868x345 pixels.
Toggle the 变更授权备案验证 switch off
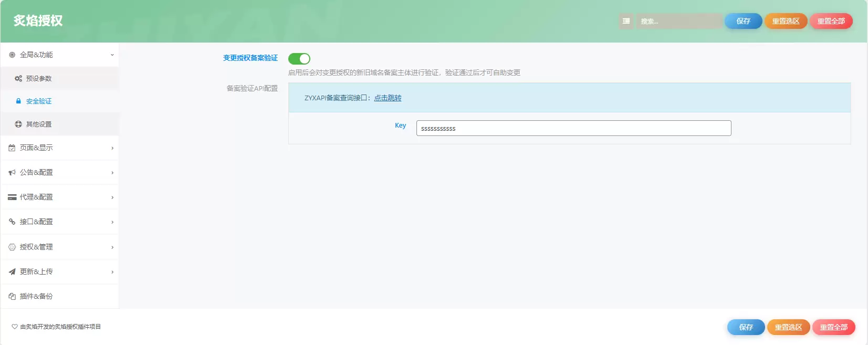coord(299,59)
